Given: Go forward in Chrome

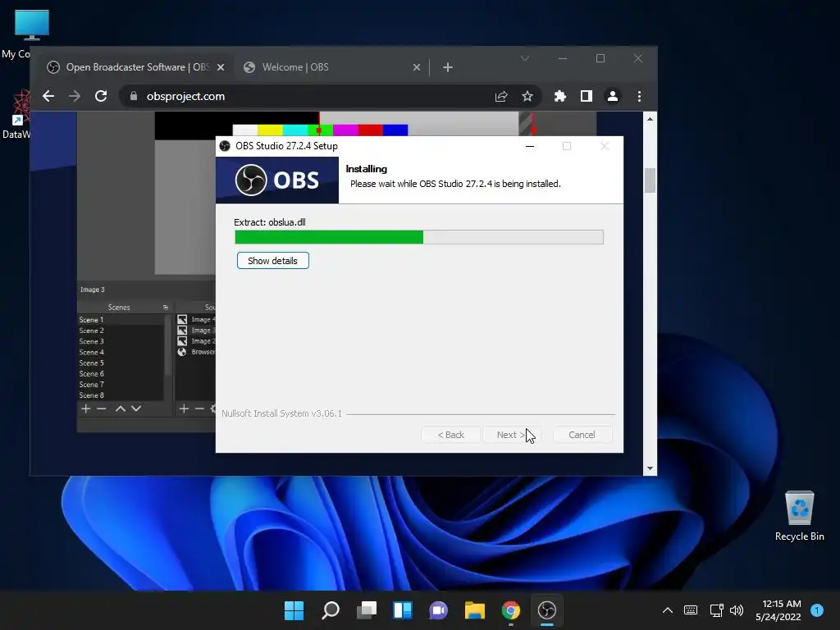Looking at the screenshot, I should [75, 97].
